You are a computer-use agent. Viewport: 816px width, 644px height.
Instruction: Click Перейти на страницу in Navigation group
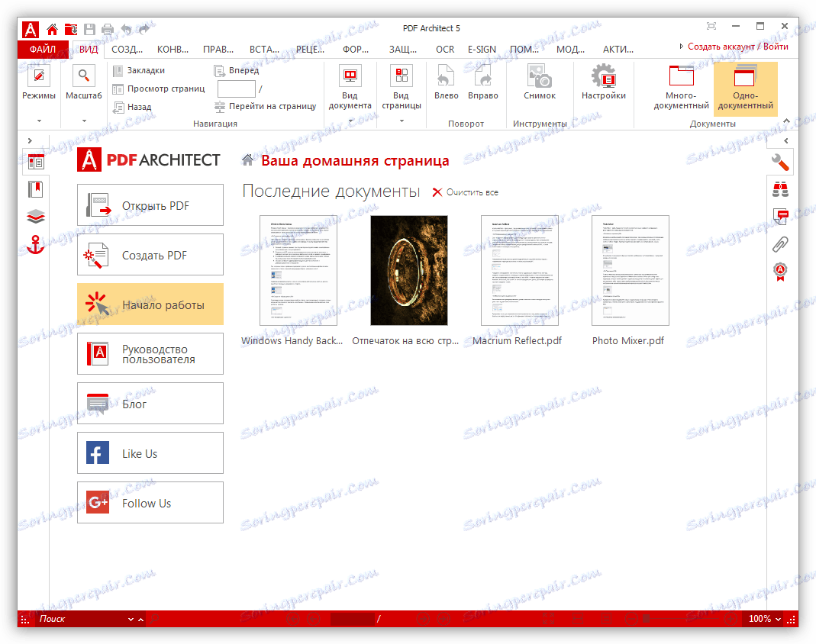[x=266, y=106]
